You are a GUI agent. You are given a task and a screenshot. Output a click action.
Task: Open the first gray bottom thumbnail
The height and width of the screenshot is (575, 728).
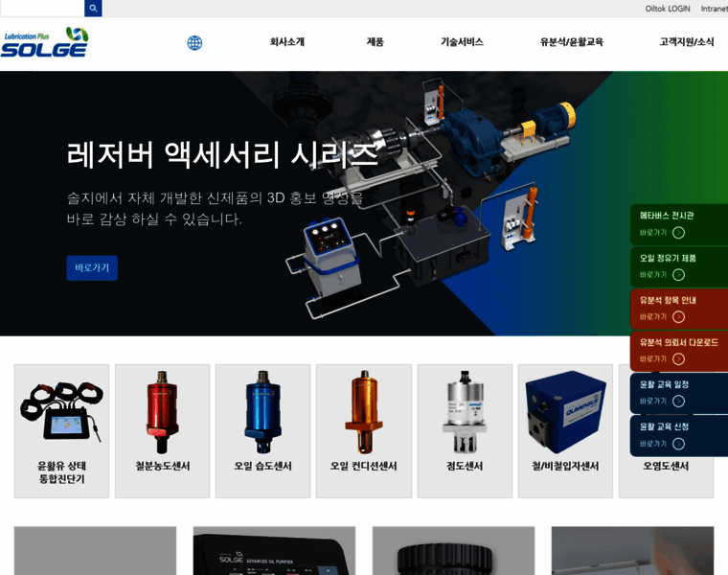point(95,551)
